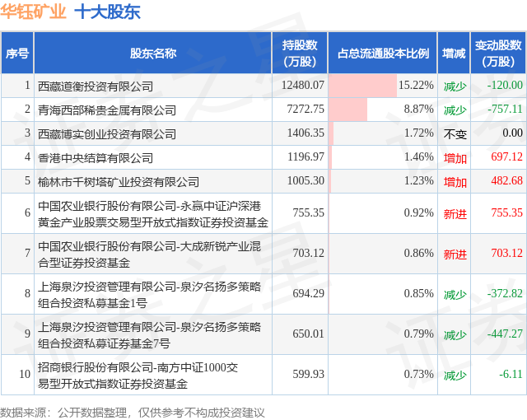Select the 序号 column header
Image resolution: width=527 pixels, height=420 pixels.
(17, 54)
